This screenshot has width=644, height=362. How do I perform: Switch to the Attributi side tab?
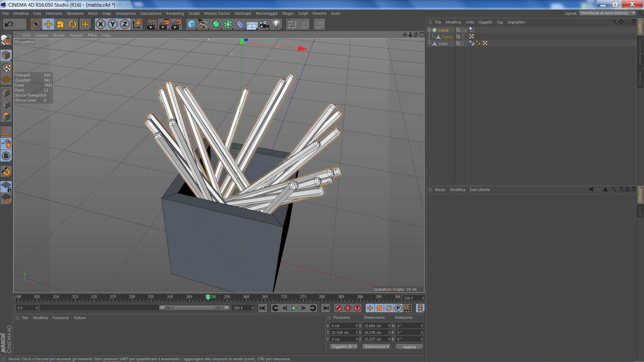640,195
